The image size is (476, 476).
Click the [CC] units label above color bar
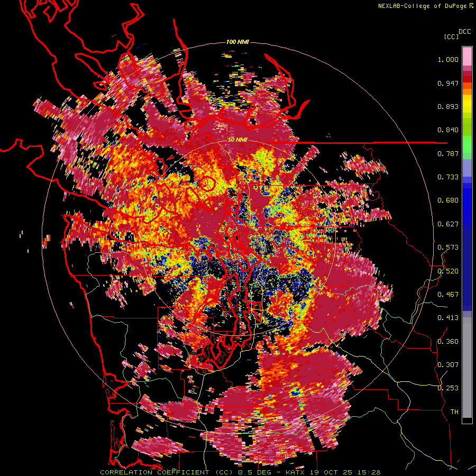452,36
